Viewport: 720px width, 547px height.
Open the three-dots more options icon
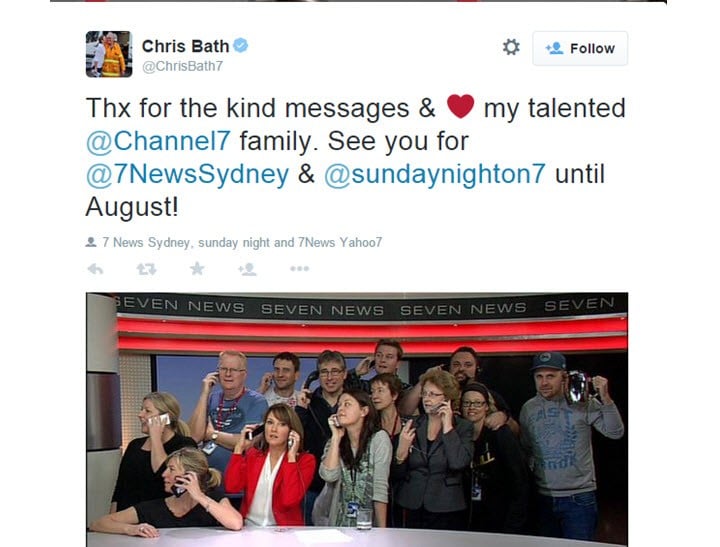point(299,269)
